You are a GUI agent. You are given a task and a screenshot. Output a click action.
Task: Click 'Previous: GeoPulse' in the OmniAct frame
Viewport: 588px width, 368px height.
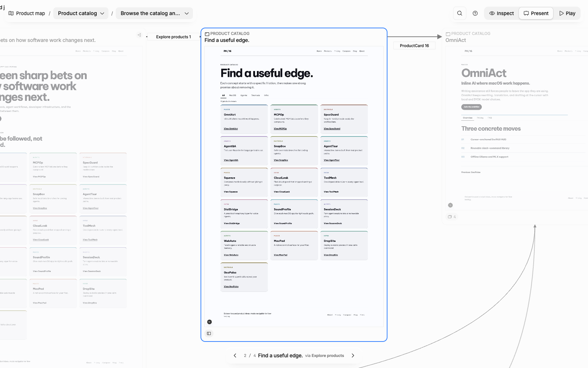[x=471, y=172]
